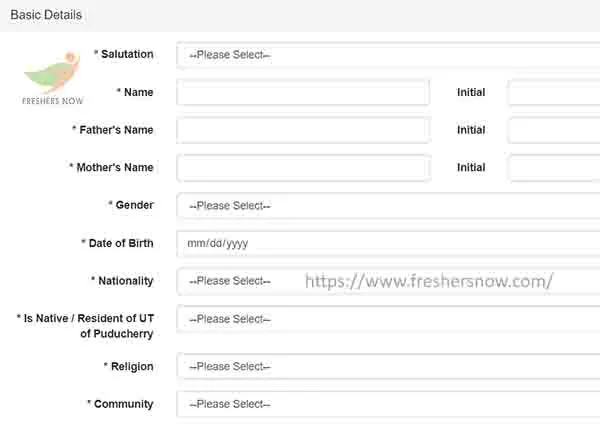
Task: Expand the Gender dropdown
Action: click(x=388, y=205)
